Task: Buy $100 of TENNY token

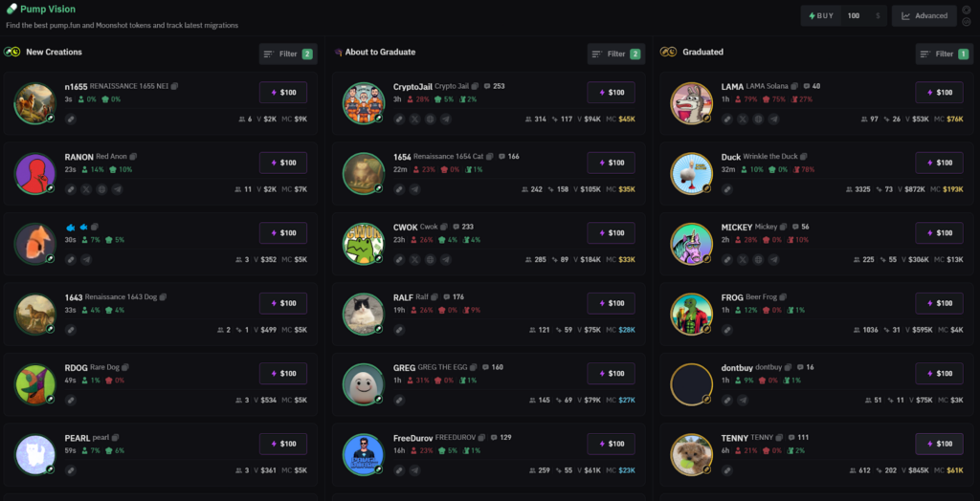Action: pos(940,444)
